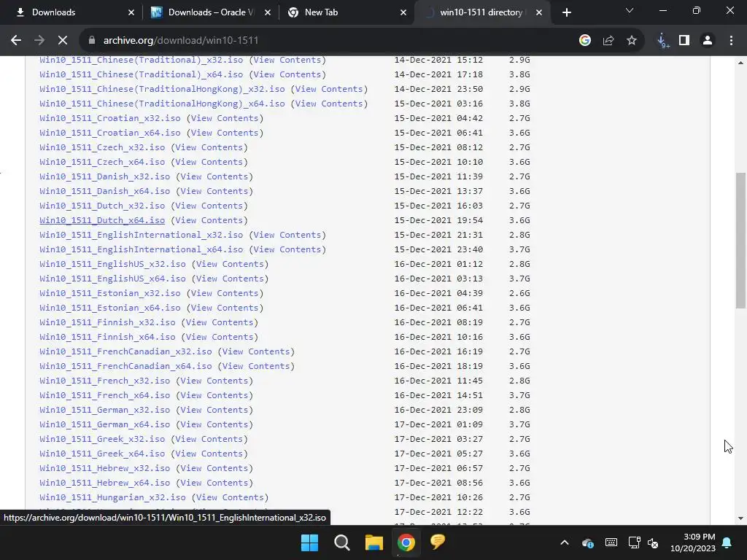This screenshot has height=560, width=747.
Task: Close the New Tab tab
Action: point(403,12)
